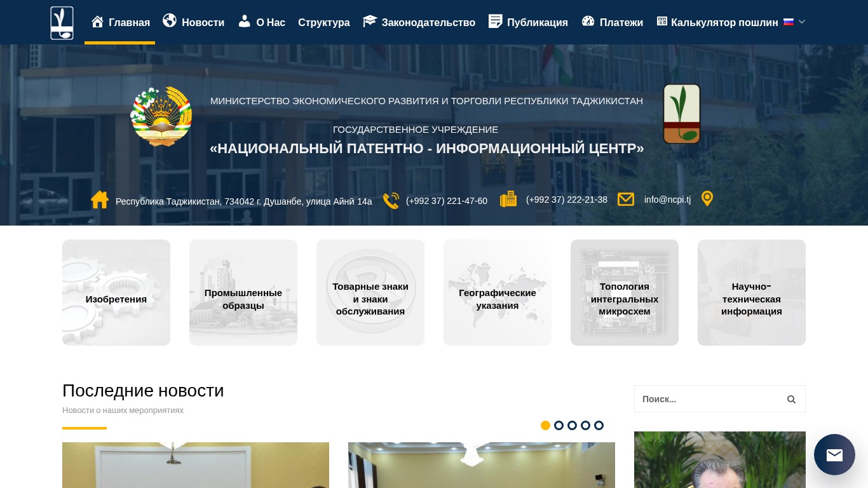The width and height of the screenshot is (868, 488).
Task: Click the gauge icon beside Платежи
Action: pyautogui.click(x=588, y=21)
